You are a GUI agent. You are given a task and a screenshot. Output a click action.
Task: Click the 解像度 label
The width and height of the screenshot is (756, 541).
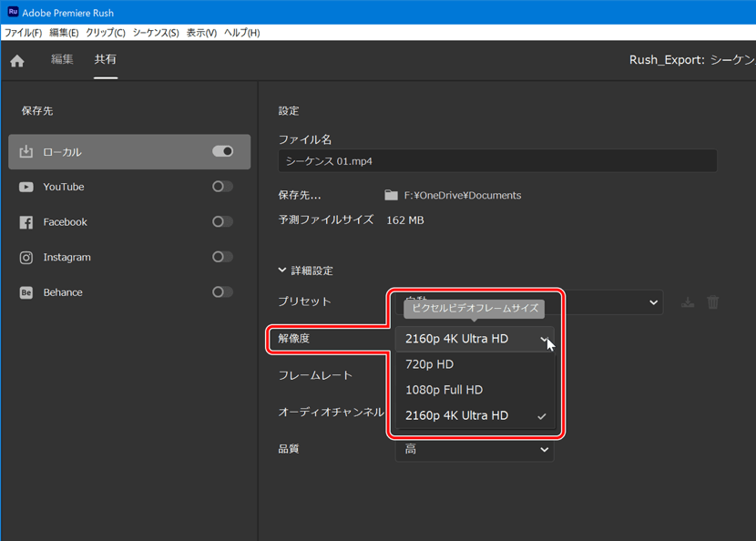[x=293, y=339]
